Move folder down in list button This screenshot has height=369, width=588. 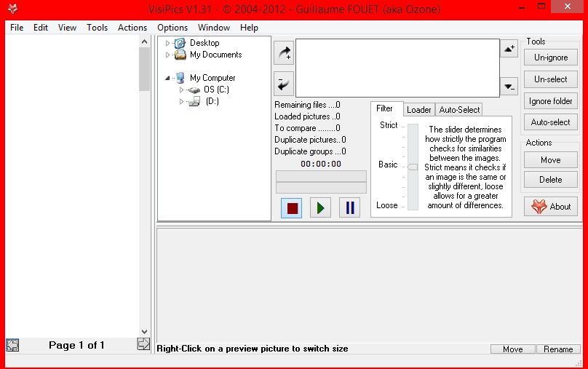pyautogui.click(x=509, y=87)
